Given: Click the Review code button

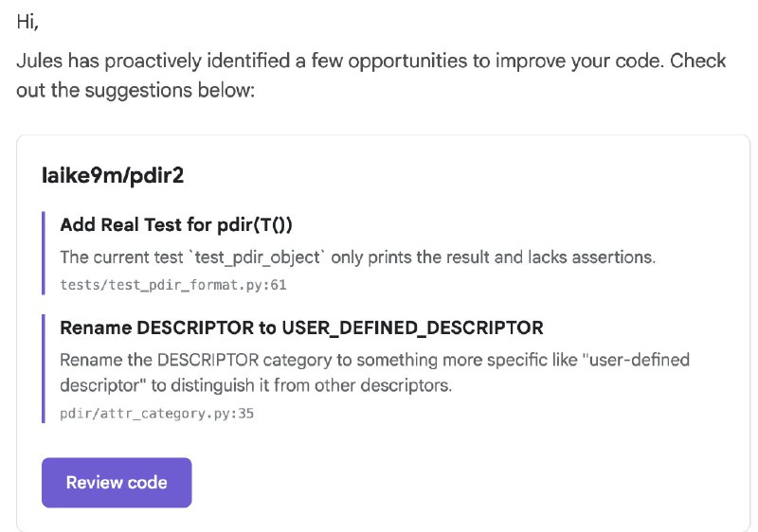Looking at the screenshot, I should click(117, 483).
